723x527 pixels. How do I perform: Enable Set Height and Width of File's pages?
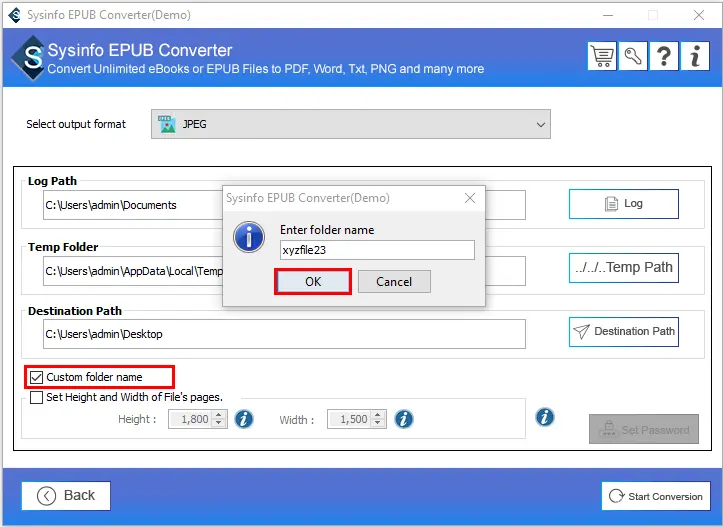tap(36, 397)
